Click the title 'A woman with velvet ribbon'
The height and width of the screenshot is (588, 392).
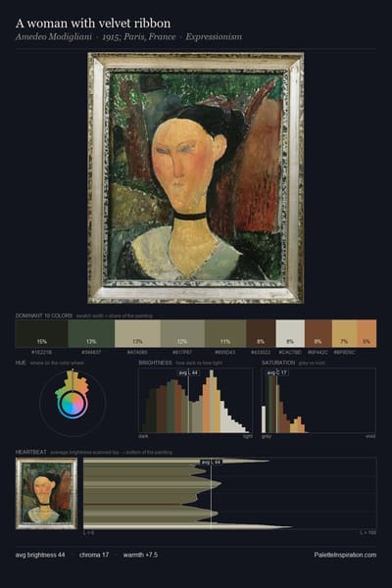coord(93,24)
